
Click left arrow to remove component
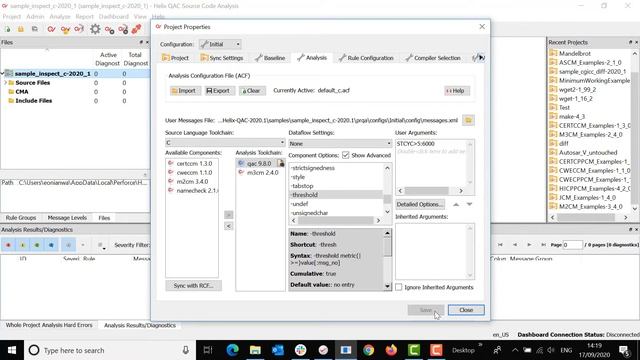coord(229,226)
